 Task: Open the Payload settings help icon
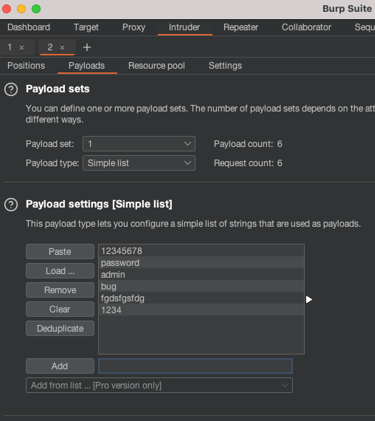point(11,205)
